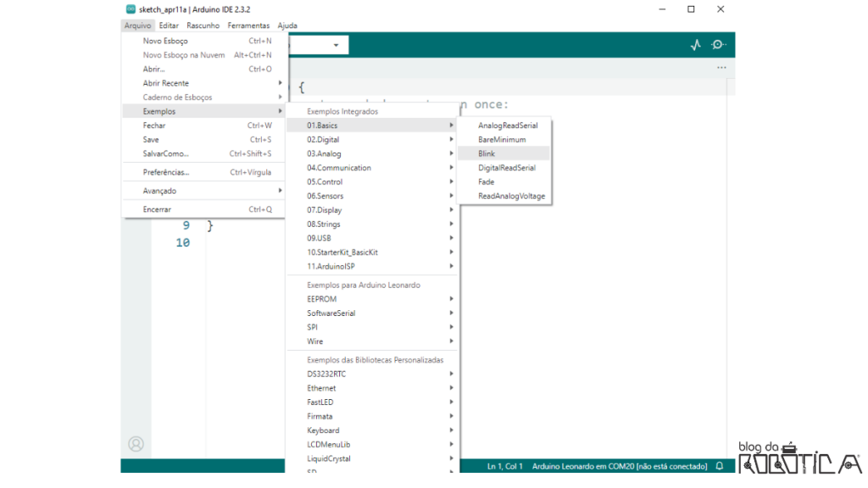Open the Arquivo menu
Viewport: 868px width, 488px height.
point(137,25)
